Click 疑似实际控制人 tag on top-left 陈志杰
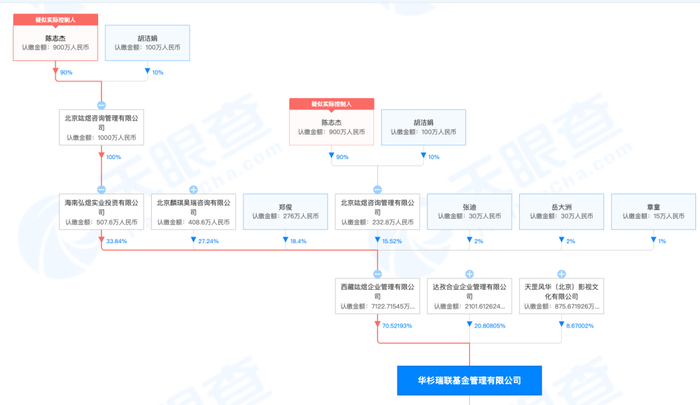This screenshot has height=405, width=700. point(55,20)
